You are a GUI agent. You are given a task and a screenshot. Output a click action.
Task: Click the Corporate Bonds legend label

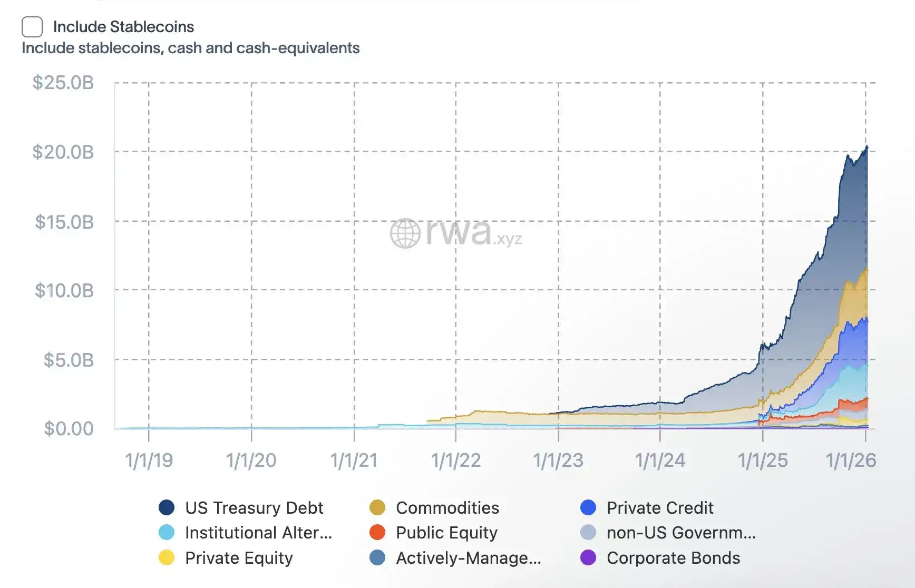673,557
